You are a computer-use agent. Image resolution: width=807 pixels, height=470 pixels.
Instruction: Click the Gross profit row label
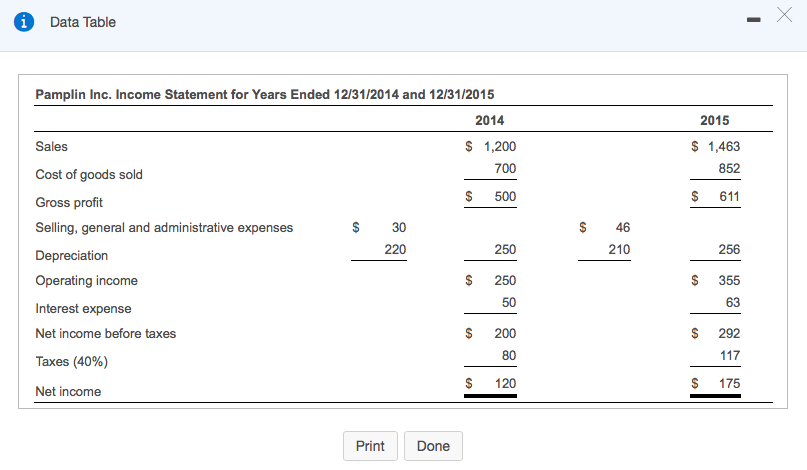[x=69, y=202]
